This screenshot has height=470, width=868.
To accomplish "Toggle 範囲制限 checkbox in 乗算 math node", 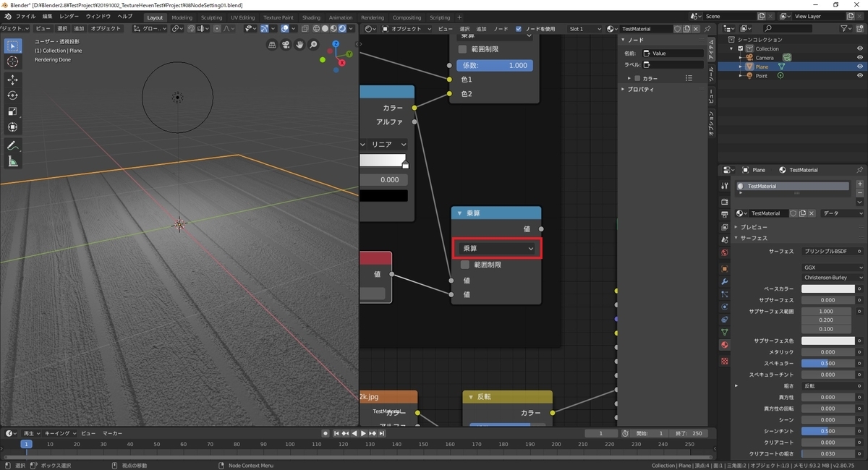I will [x=464, y=265].
